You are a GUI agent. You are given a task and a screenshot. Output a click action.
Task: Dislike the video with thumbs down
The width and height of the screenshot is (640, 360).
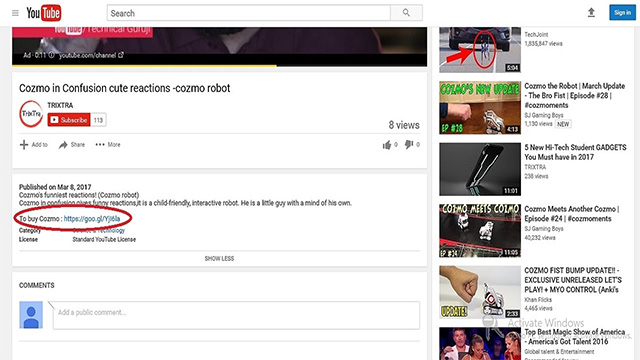(x=409, y=144)
